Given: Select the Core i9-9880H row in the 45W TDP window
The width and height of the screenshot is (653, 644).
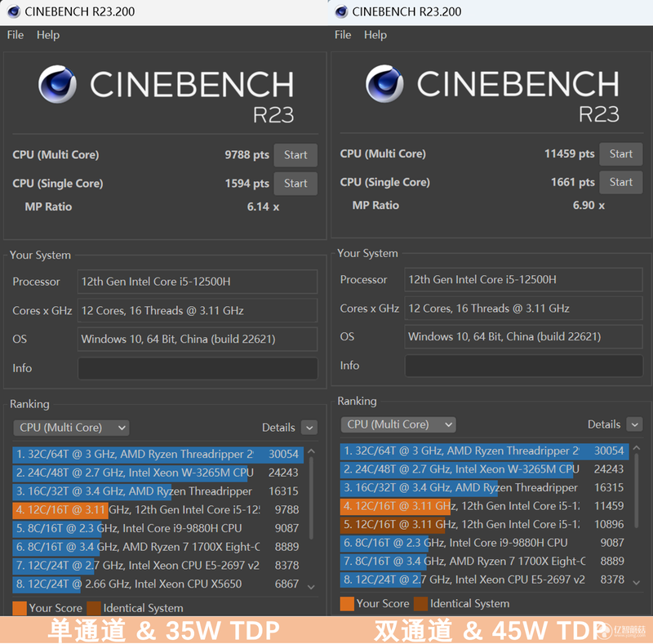Looking at the screenshot, I should click(x=484, y=543).
